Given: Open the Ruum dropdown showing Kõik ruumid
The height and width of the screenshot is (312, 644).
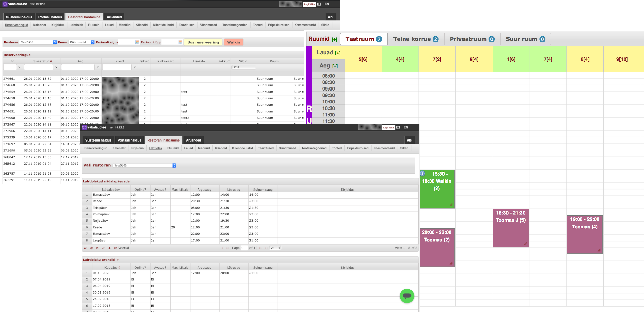Looking at the screenshot, I should point(82,42).
